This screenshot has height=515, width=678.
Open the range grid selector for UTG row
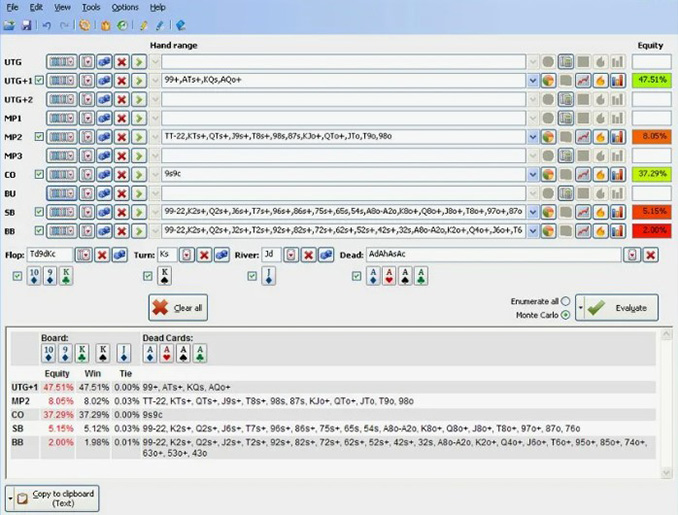[x=62, y=61]
